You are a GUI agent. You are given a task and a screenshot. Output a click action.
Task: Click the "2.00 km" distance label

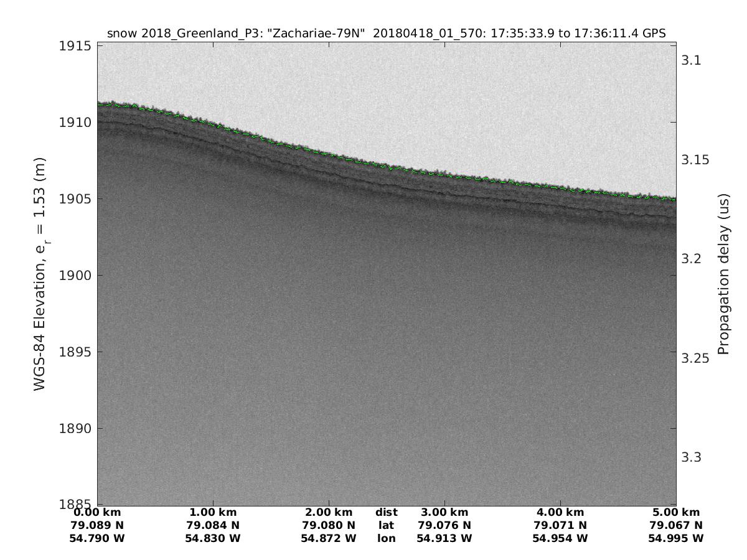pos(329,513)
